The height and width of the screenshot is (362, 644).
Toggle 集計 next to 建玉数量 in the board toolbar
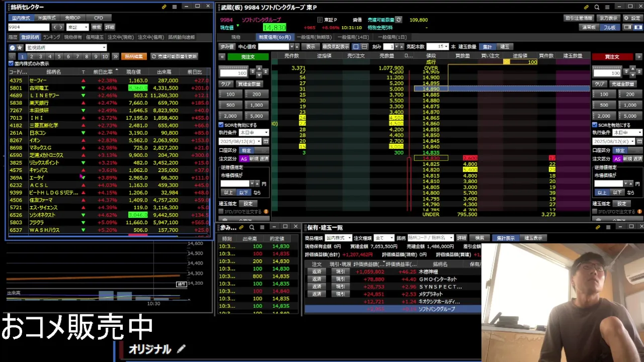pos(487,46)
